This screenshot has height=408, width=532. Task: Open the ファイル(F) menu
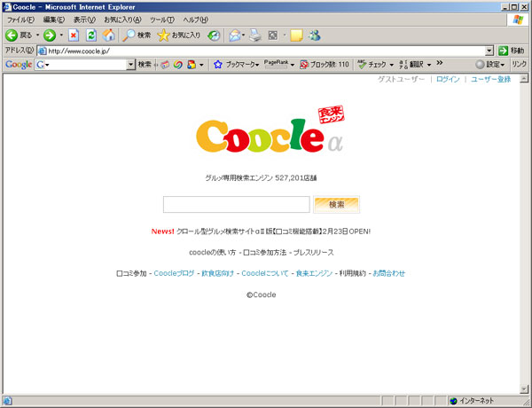[x=20, y=20]
